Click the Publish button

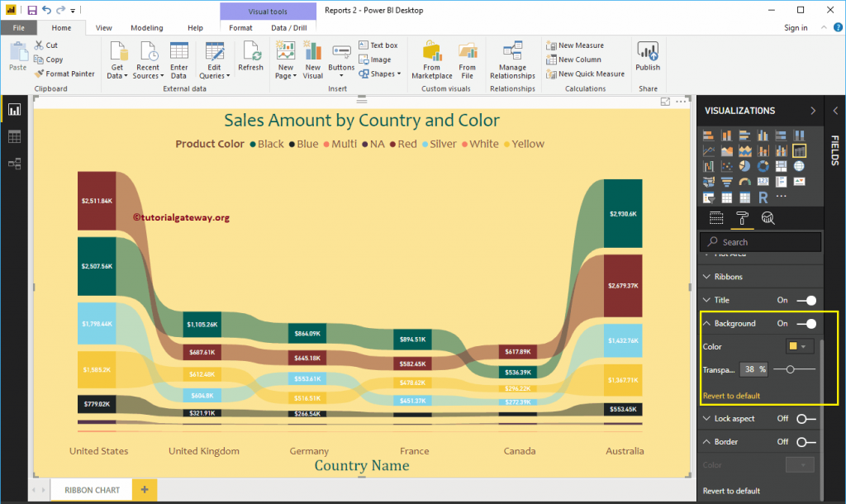click(x=647, y=56)
